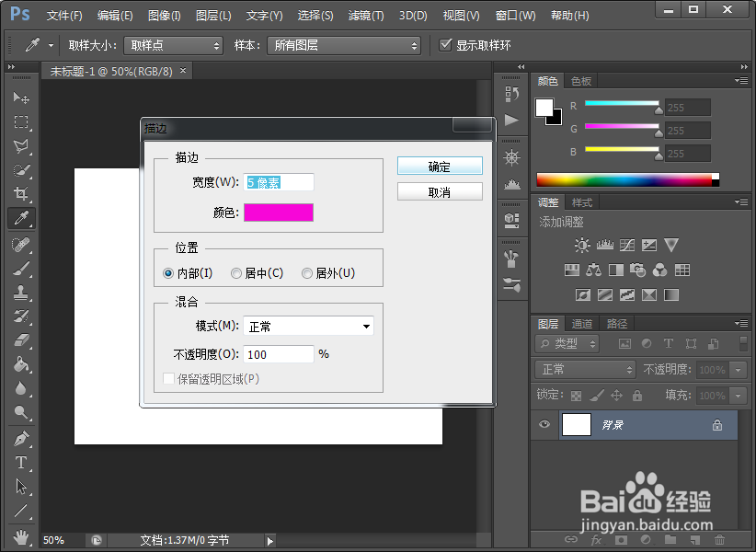Image resolution: width=756 pixels, height=552 pixels.
Task: Click the 确定 button in the Stroke dialog
Action: click(x=440, y=166)
